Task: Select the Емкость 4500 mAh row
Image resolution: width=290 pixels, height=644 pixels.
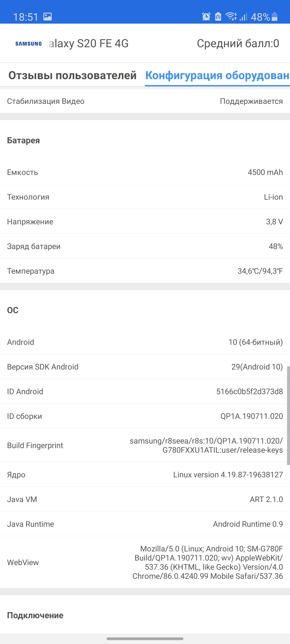Action: [145, 172]
